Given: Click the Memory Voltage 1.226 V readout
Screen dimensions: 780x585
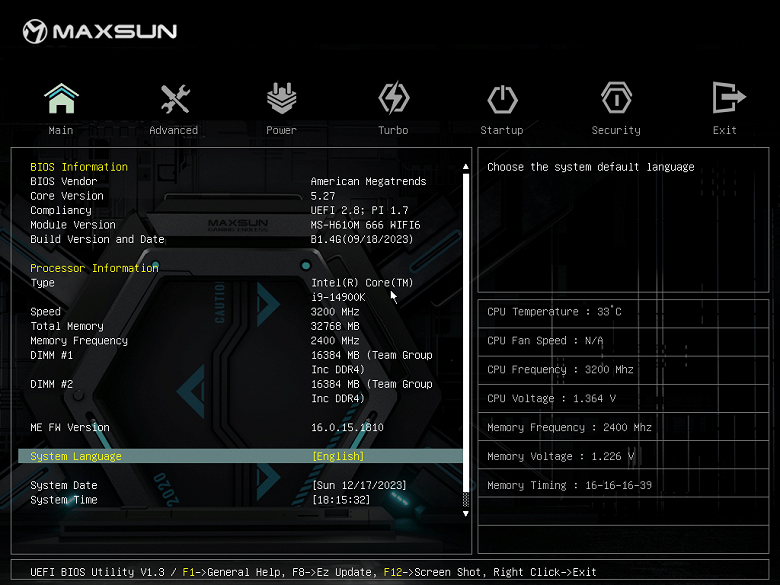Looking at the screenshot, I should [x=560, y=456].
